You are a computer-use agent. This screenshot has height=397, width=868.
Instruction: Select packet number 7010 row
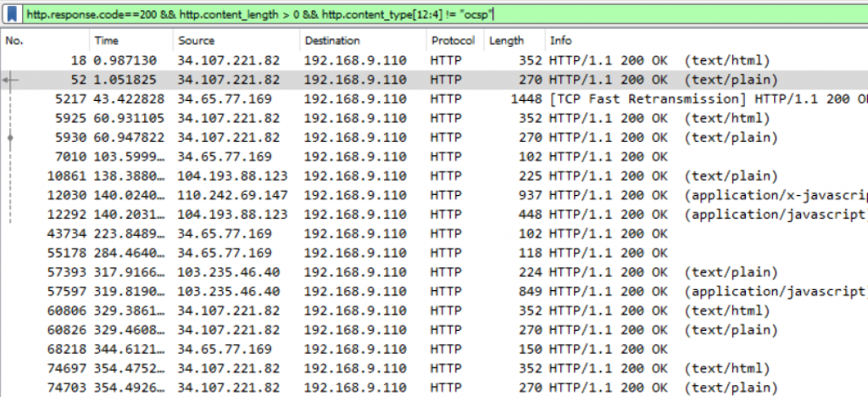tap(434, 157)
